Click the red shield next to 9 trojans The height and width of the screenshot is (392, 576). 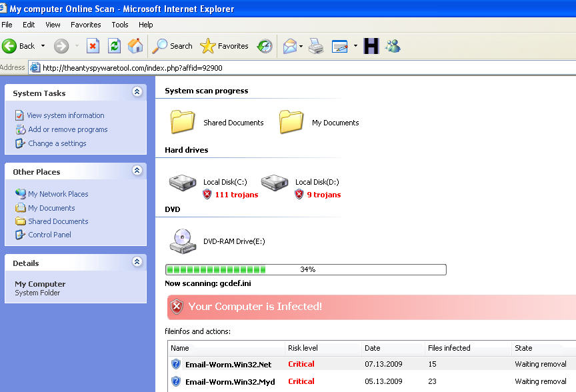click(x=299, y=194)
